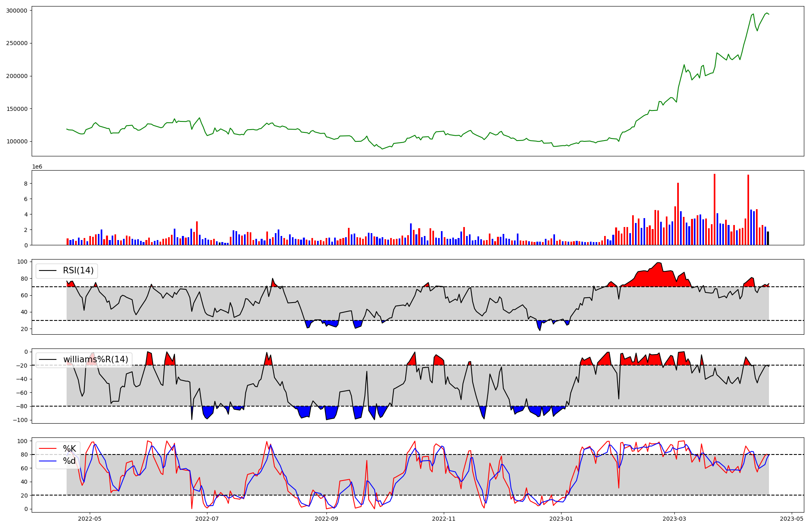Click the -100 tick on williams%R axis
This screenshot has height=528, width=812.
pos(20,420)
